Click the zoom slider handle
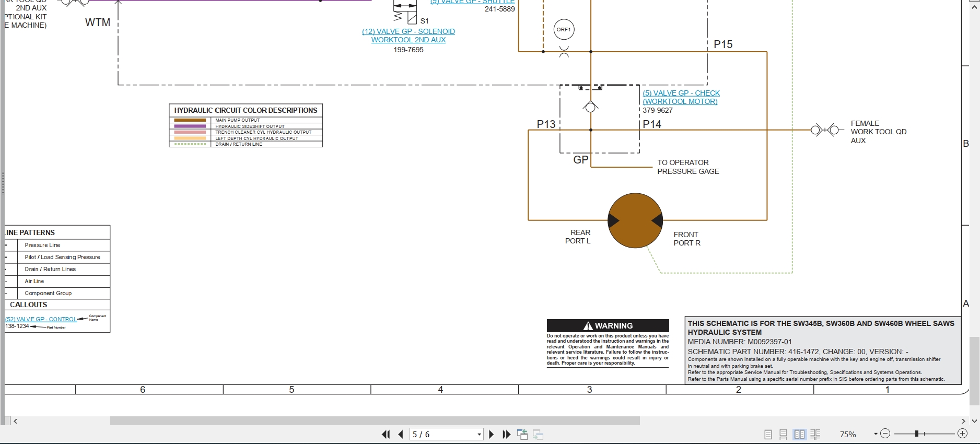The width and height of the screenshot is (980, 444). [x=917, y=434]
